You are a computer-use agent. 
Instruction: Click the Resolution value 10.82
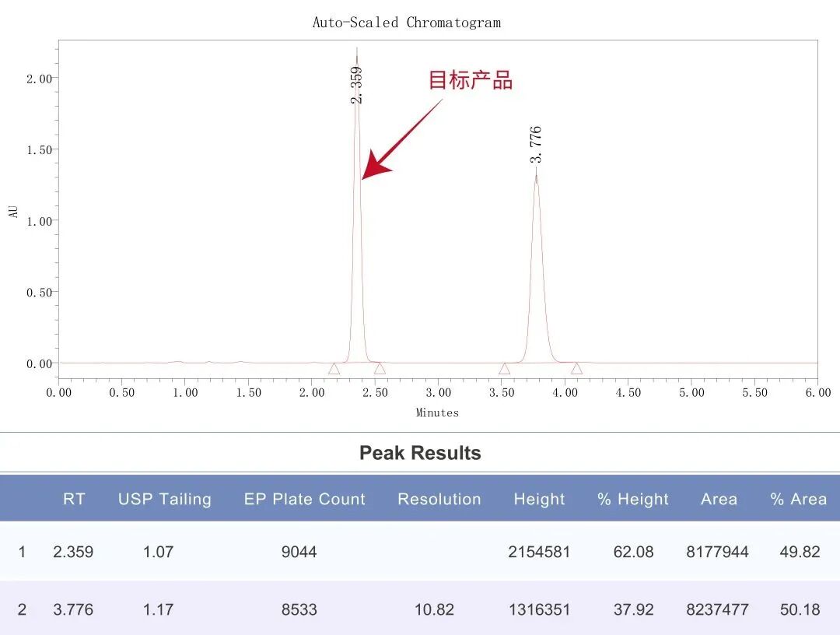tap(434, 609)
